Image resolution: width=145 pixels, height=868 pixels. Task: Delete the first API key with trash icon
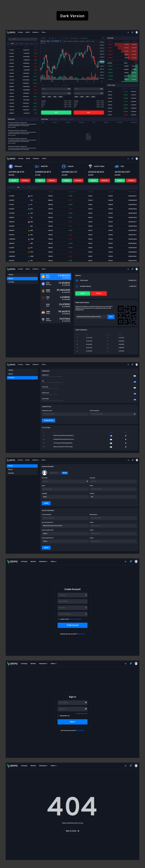(x=126, y=436)
